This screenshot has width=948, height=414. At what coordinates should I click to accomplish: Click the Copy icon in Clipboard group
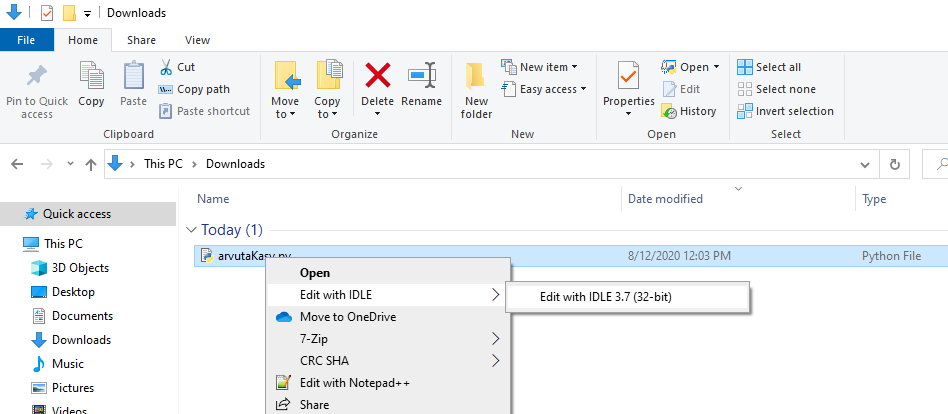click(91, 78)
